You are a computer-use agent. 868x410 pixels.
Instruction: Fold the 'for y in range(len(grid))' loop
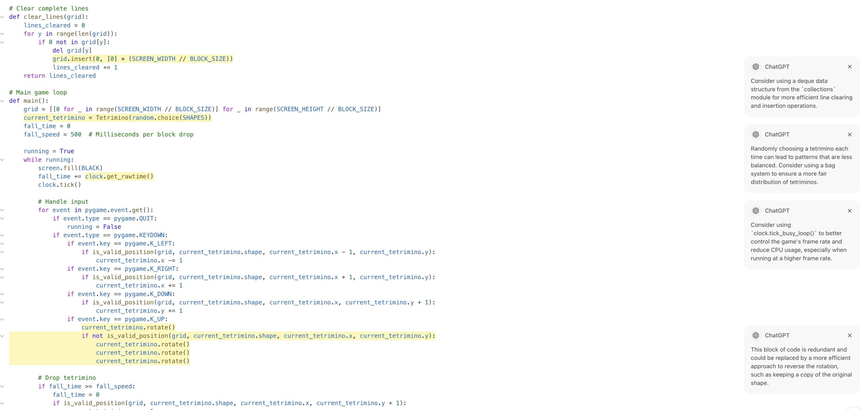(2, 34)
